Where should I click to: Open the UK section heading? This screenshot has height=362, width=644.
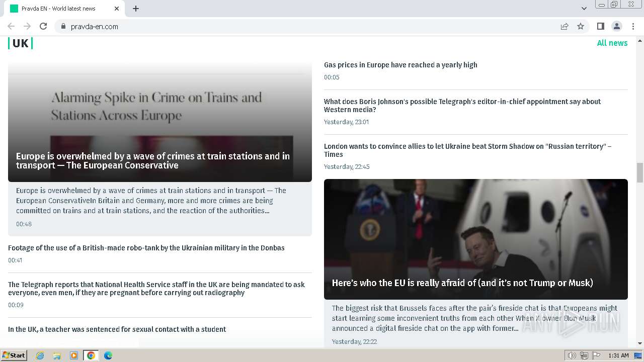click(x=20, y=43)
